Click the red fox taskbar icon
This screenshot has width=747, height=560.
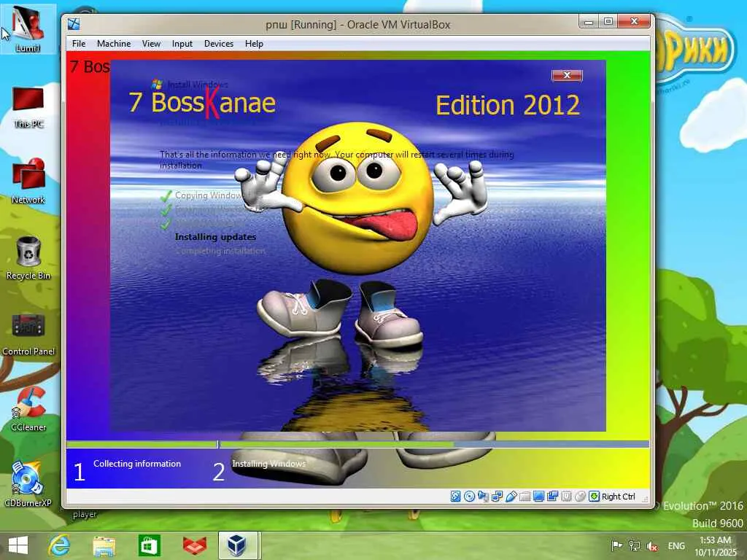194,545
